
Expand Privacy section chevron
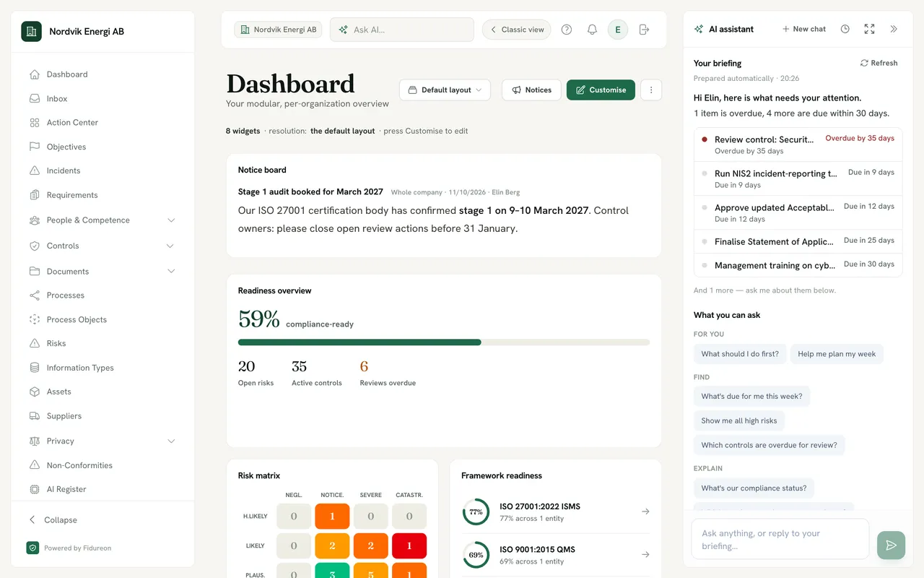click(171, 441)
